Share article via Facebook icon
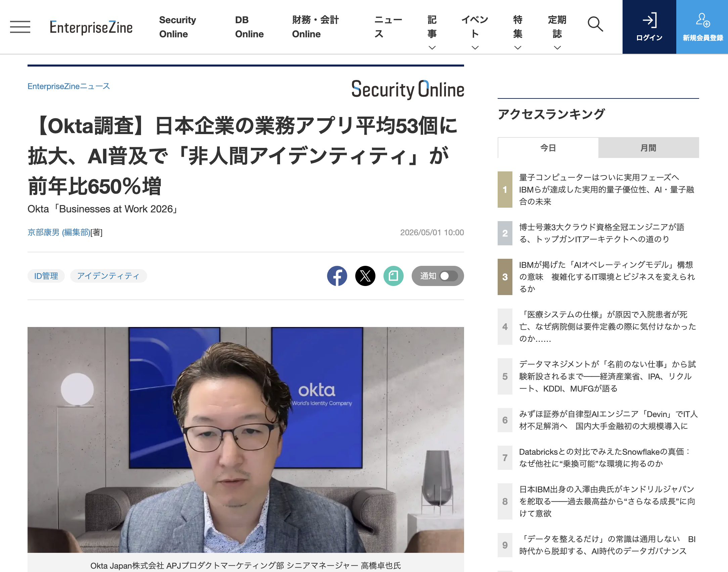728x572 pixels. coord(337,276)
